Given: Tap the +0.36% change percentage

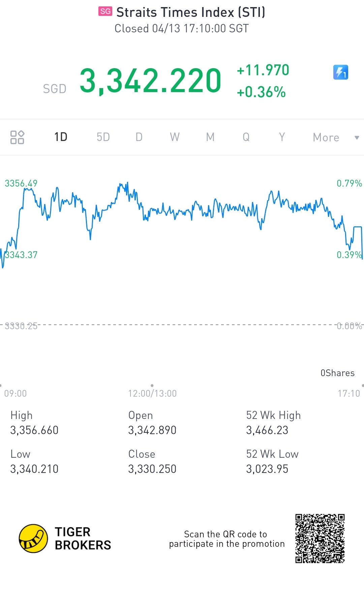Looking at the screenshot, I should 261,92.
